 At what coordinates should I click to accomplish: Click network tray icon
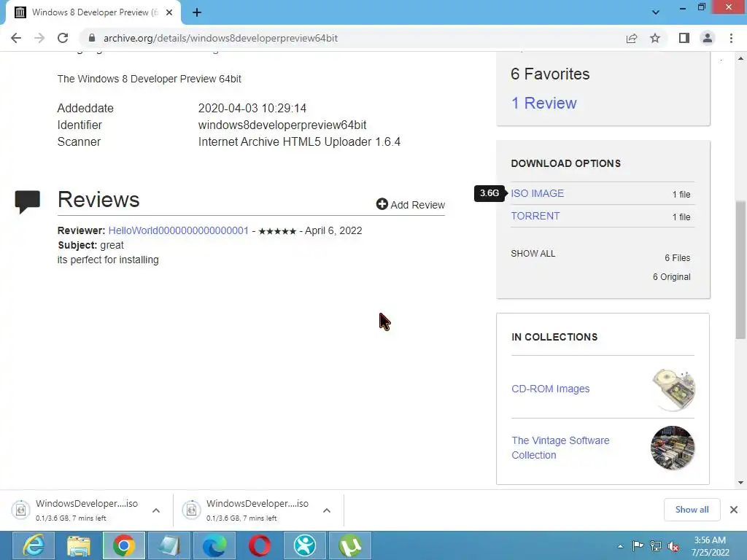[x=656, y=546]
